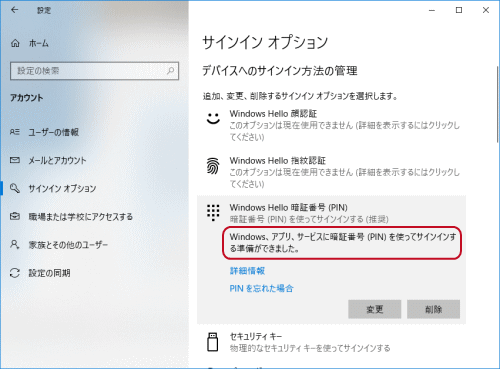
Task: Click the アカウント section label
Action: point(27,98)
